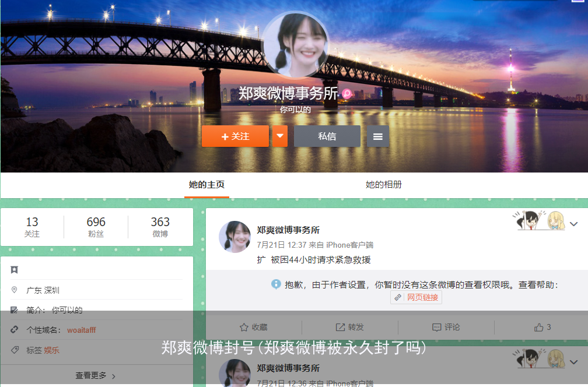The width and height of the screenshot is (588, 387).
Task: Click the chain icon before 网页链接
Action: tap(398, 297)
